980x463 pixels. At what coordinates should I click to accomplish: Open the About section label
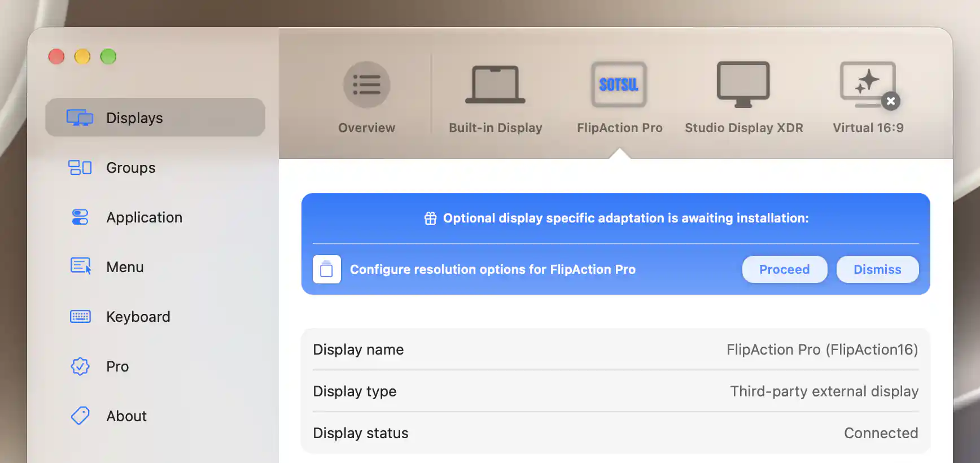pos(126,416)
